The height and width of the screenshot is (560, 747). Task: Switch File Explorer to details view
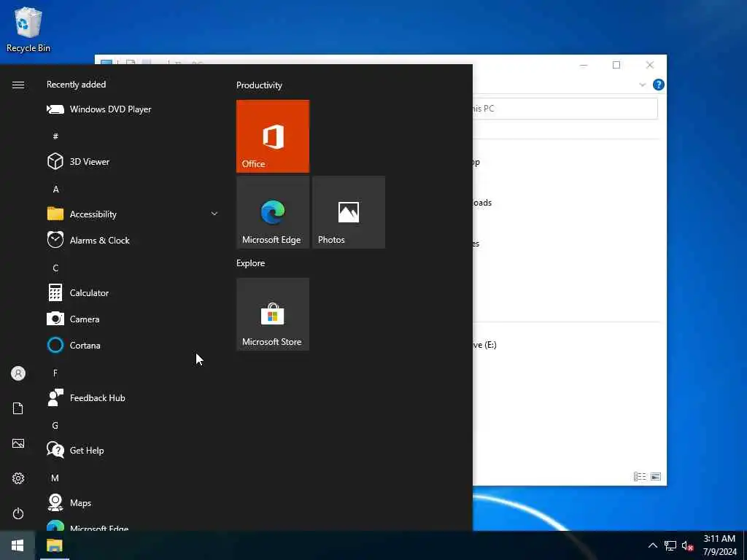639,476
